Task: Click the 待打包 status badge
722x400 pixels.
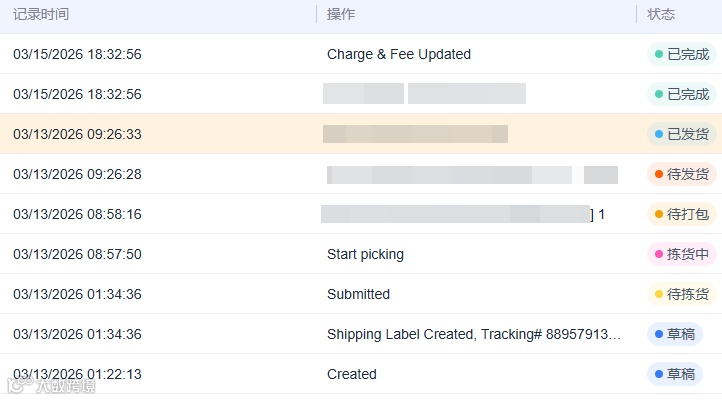Action: click(681, 214)
